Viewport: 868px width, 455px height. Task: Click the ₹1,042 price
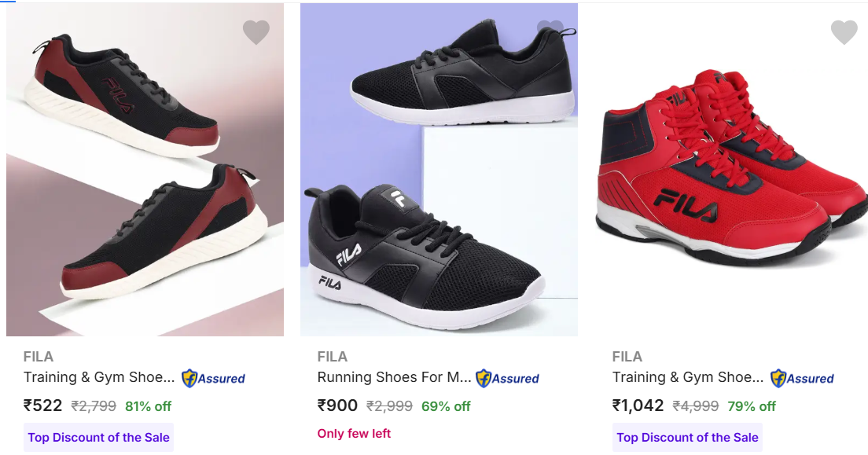pyautogui.click(x=638, y=405)
